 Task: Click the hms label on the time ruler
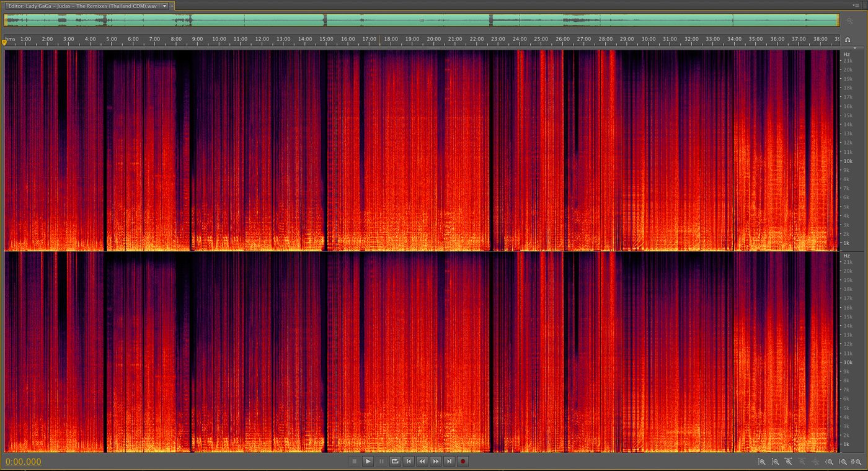pos(10,39)
